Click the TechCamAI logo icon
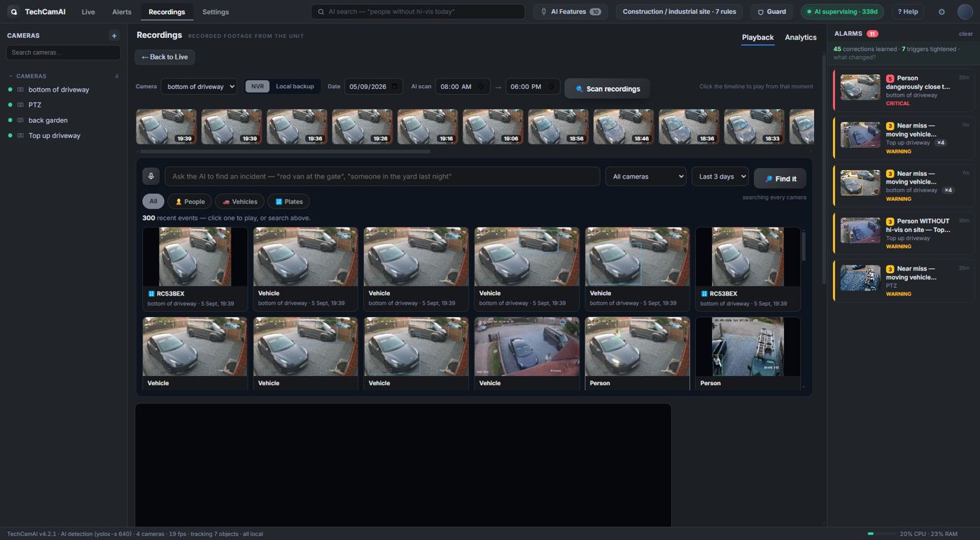The height and width of the screenshot is (540, 980). coord(13,12)
